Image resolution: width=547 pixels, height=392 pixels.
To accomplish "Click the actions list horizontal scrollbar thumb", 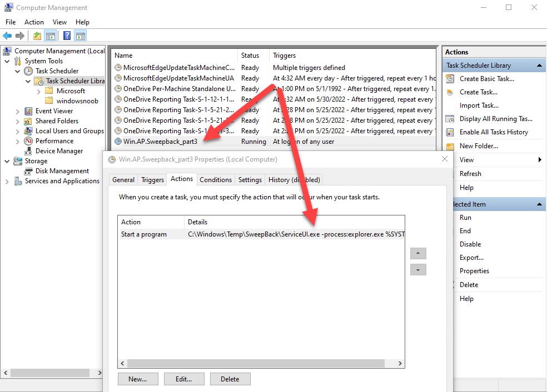I will [256, 364].
